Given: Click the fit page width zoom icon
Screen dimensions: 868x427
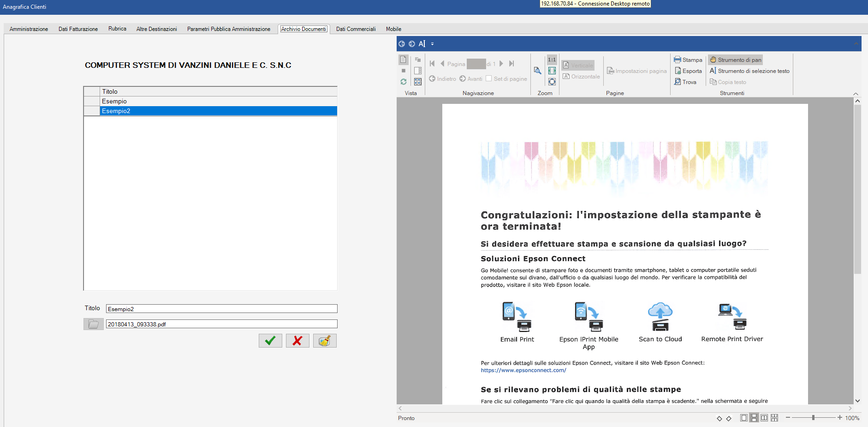Looking at the screenshot, I should click(552, 71).
